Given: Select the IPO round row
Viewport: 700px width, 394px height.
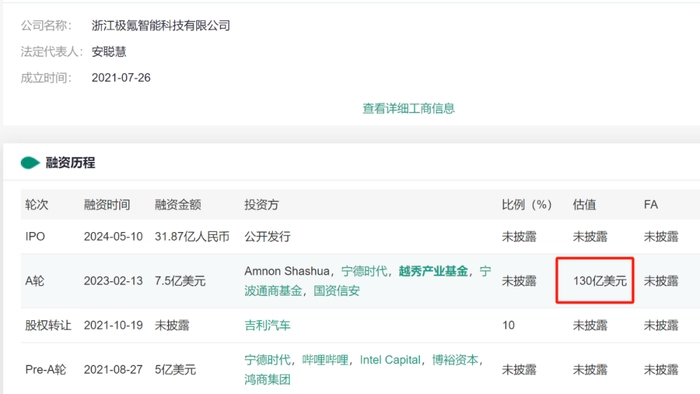Looking at the screenshot, I should [360, 236].
